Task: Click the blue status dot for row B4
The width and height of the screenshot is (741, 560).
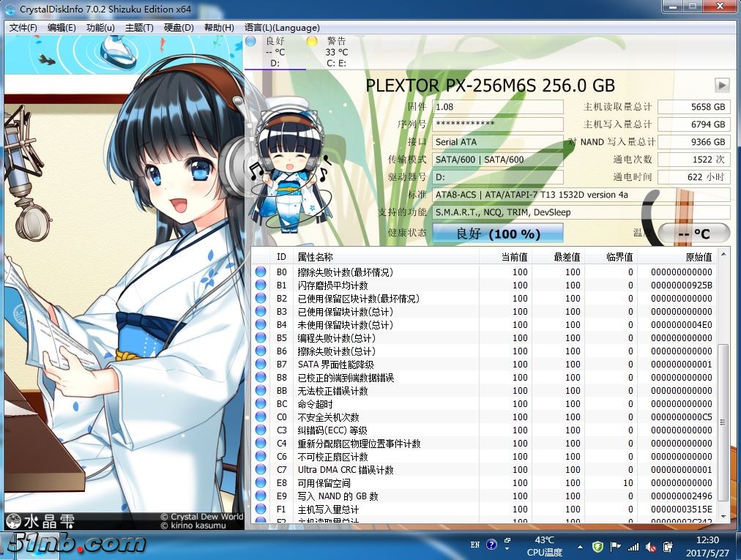Action: click(x=261, y=325)
